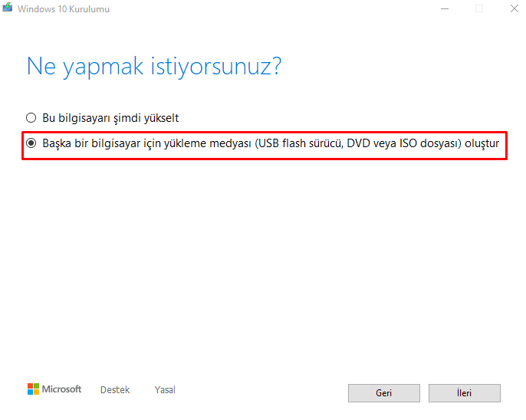Screen dimensions: 526x420
Task: Select the installation media radio circle
Action: click(31, 143)
